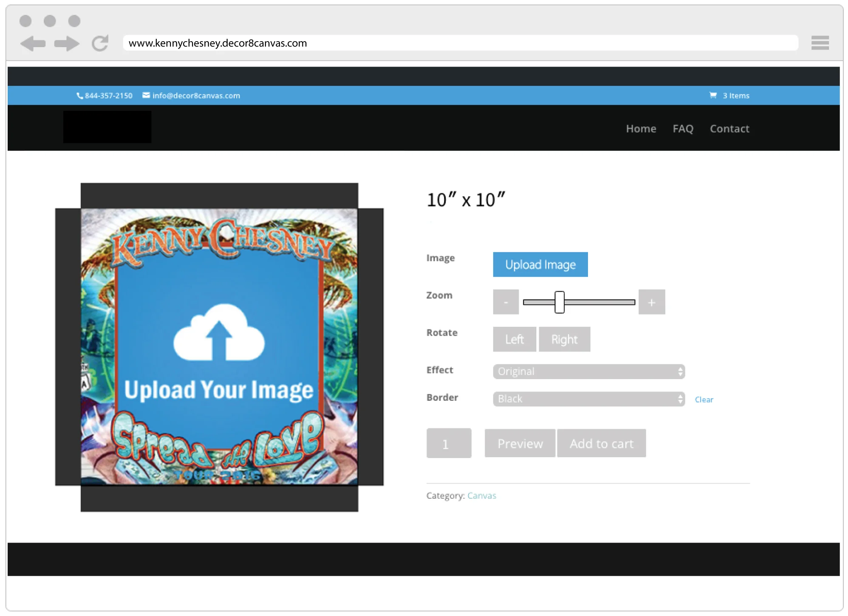Open the Border dropdown showing Black
Screen dimensions: 848x616
click(x=588, y=399)
